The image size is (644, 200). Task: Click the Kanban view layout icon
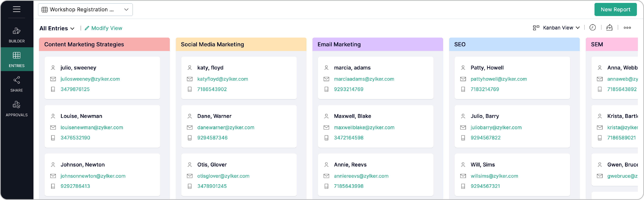[536, 28]
